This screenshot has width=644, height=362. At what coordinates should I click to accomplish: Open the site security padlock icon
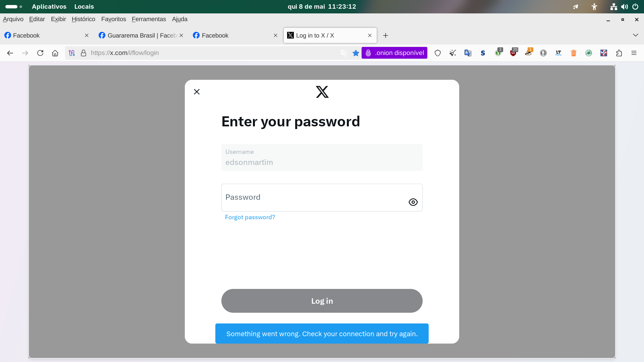point(84,53)
